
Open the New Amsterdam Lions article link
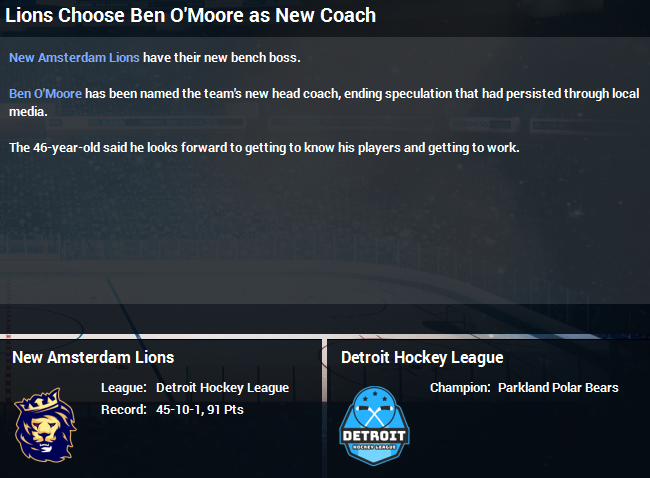74,57
